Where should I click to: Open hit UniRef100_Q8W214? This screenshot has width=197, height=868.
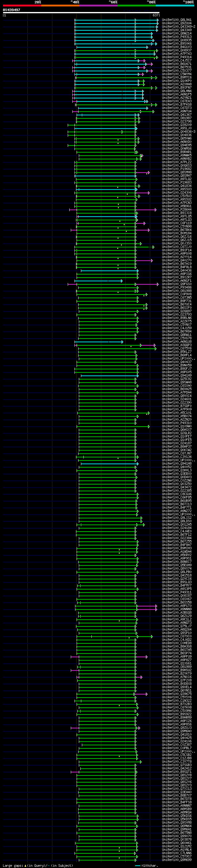(x=177, y=33)
